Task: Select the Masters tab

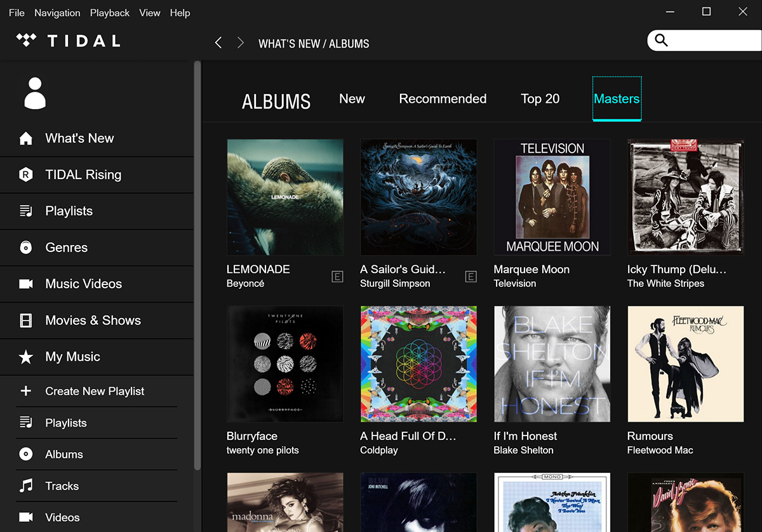Action: 617,98
